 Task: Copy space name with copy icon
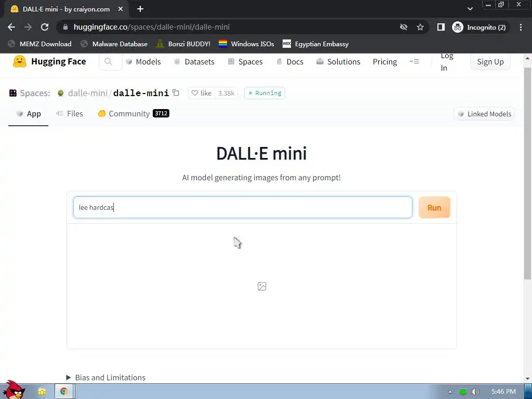(x=176, y=92)
